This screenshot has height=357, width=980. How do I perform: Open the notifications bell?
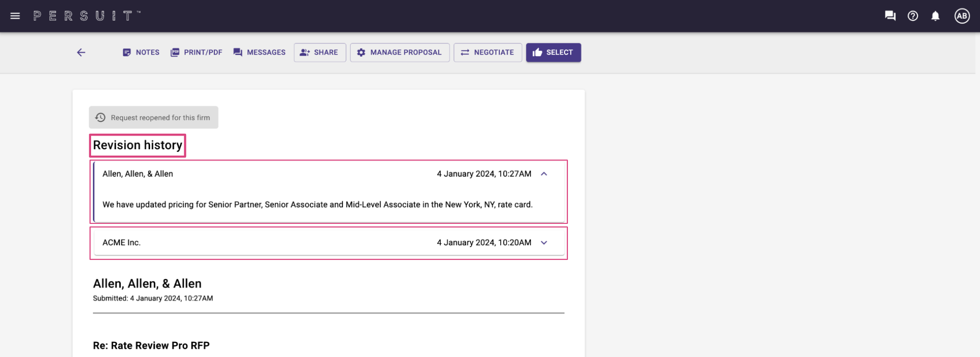[935, 16]
